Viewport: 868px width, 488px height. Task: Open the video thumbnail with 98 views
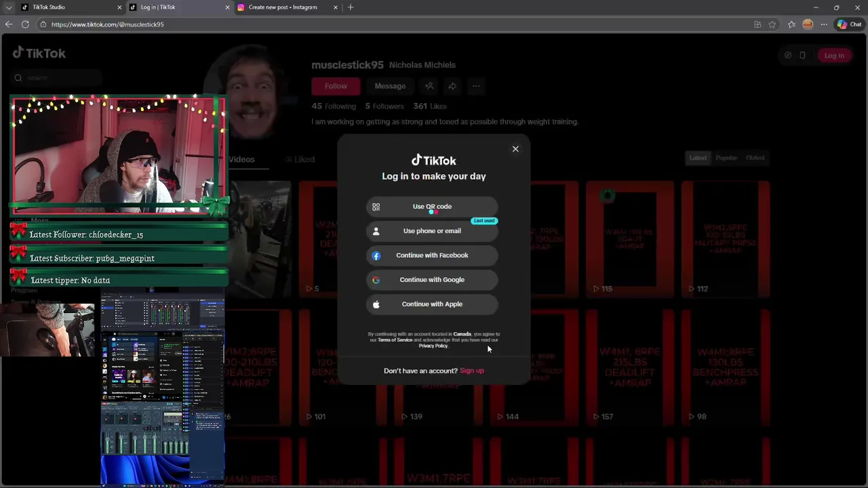point(726,367)
